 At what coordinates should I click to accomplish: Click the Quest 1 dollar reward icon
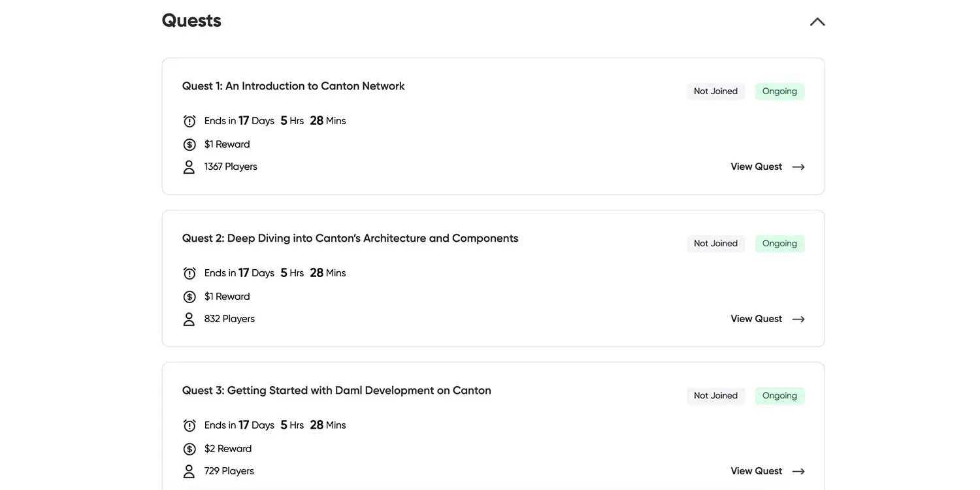point(189,144)
